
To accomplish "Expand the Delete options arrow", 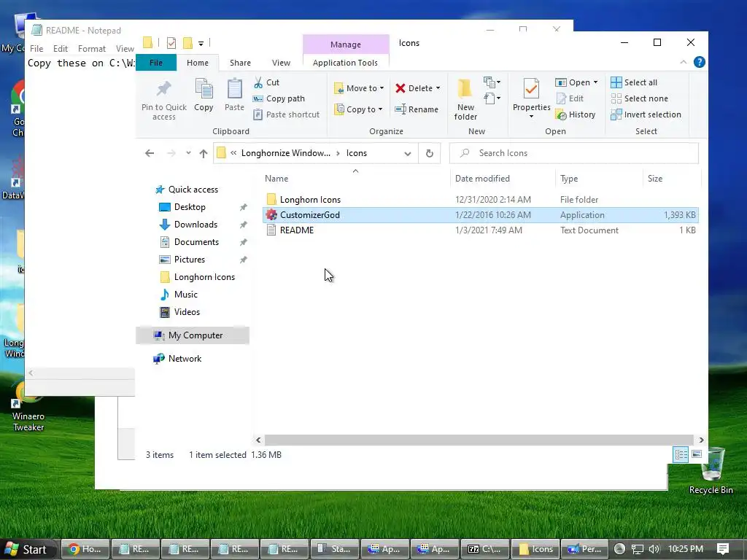I will point(438,88).
